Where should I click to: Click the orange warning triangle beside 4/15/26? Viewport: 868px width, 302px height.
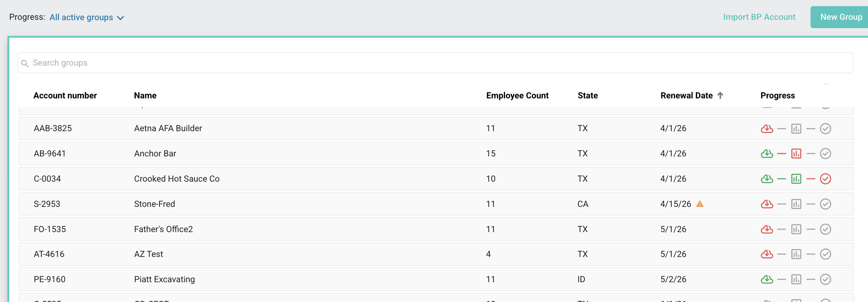(699, 204)
